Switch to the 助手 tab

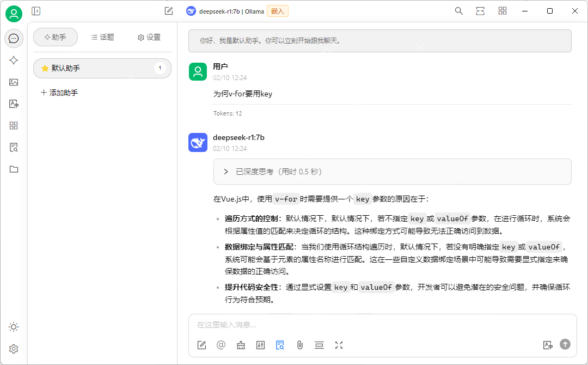(x=56, y=37)
